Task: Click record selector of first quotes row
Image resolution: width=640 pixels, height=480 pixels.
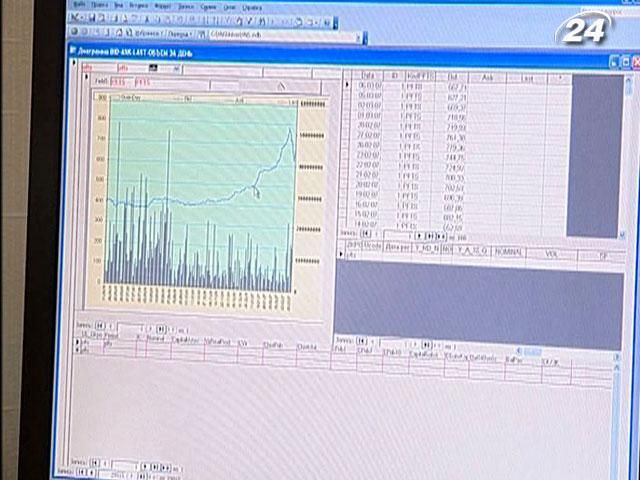Action: pos(347,84)
